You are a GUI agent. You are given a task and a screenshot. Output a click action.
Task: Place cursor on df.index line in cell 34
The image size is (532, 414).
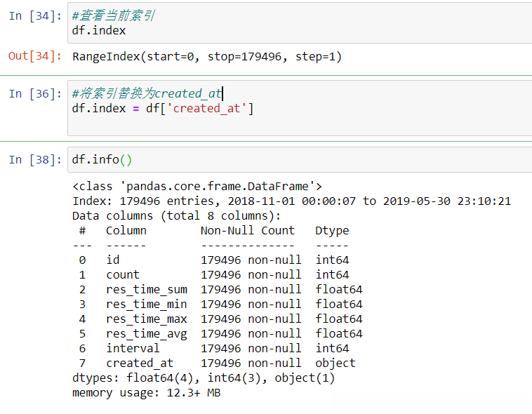click(x=99, y=31)
